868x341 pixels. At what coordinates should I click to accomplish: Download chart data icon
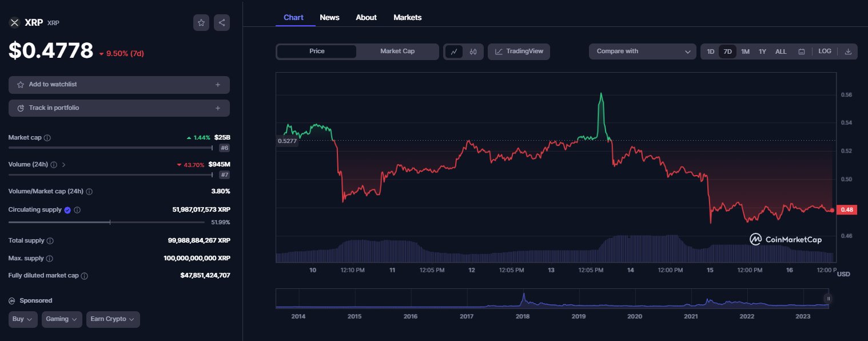848,51
